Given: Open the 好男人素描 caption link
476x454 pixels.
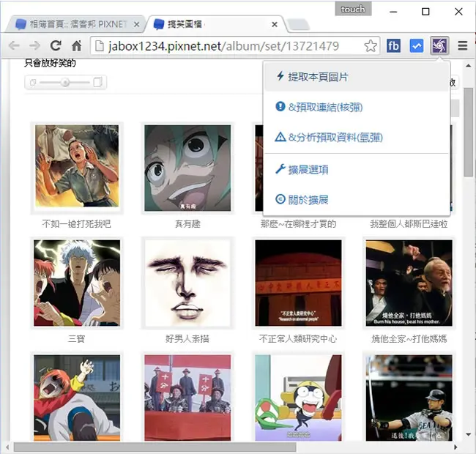Looking at the screenshot, I should (x=187, y=339).
